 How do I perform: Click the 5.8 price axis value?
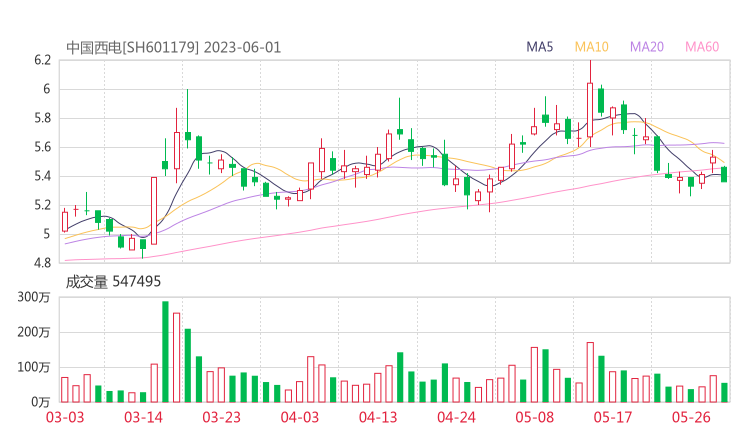(x=42, y=118)
